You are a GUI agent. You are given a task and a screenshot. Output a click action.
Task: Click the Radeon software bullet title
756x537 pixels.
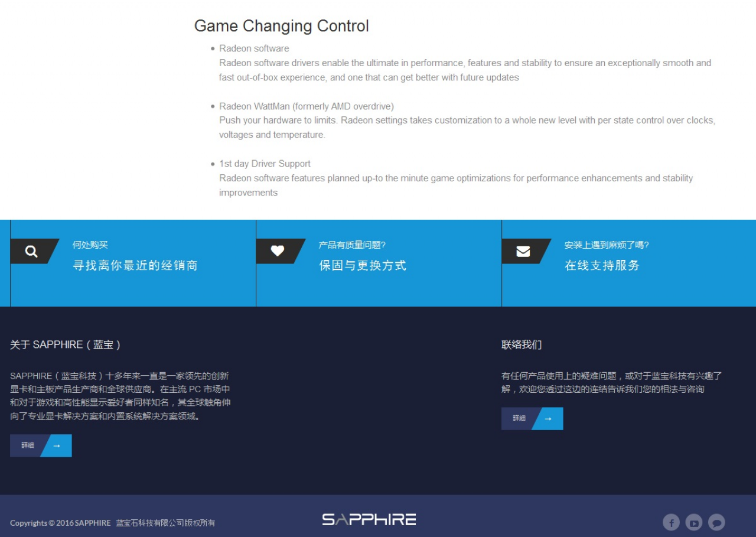(x=254, y=48)
